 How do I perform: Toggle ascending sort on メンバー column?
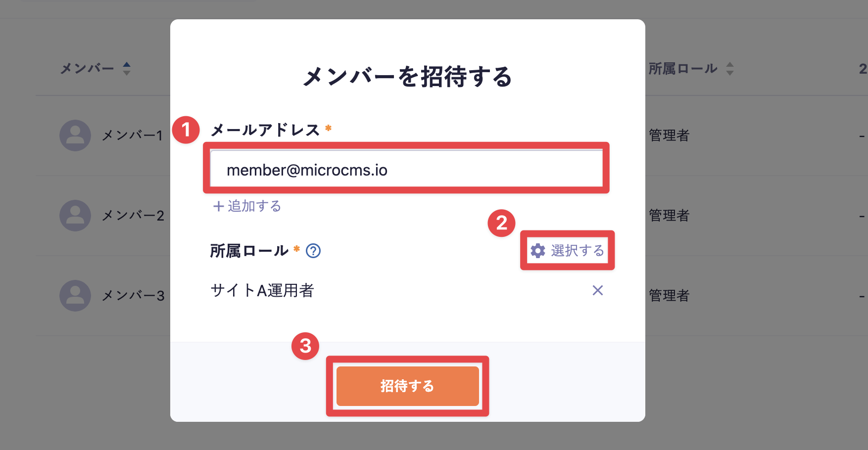[127, 65]
